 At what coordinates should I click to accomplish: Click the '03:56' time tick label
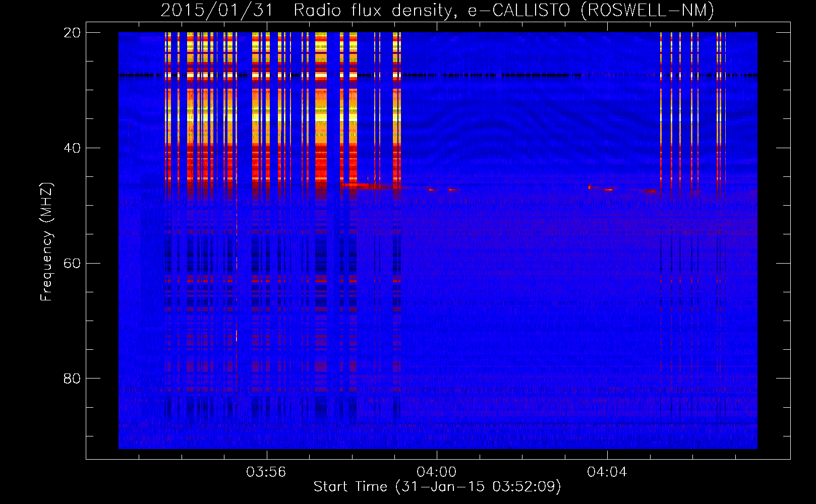click(x=266, y=472)
